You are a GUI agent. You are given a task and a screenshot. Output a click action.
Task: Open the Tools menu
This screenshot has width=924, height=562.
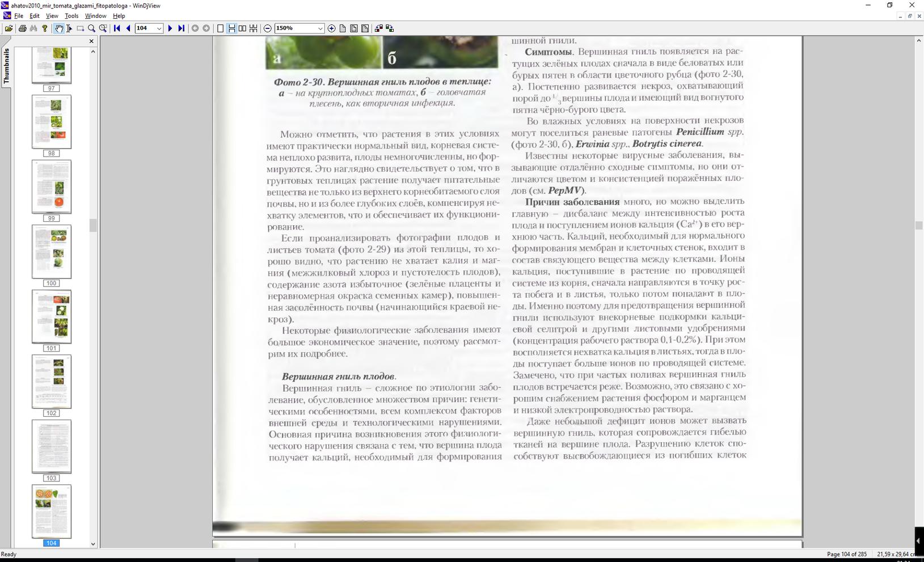(x=71, y=16)
